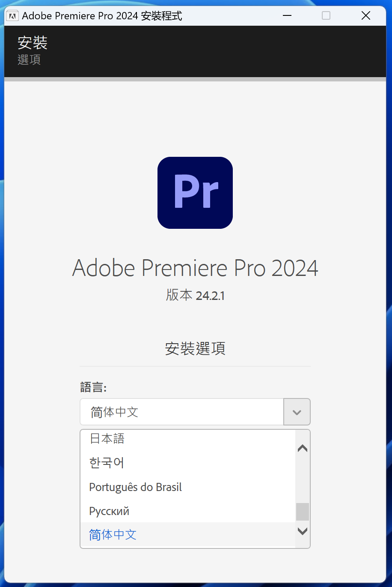
Task: Choose 한국어 in the language list
Action: [107, 463]
